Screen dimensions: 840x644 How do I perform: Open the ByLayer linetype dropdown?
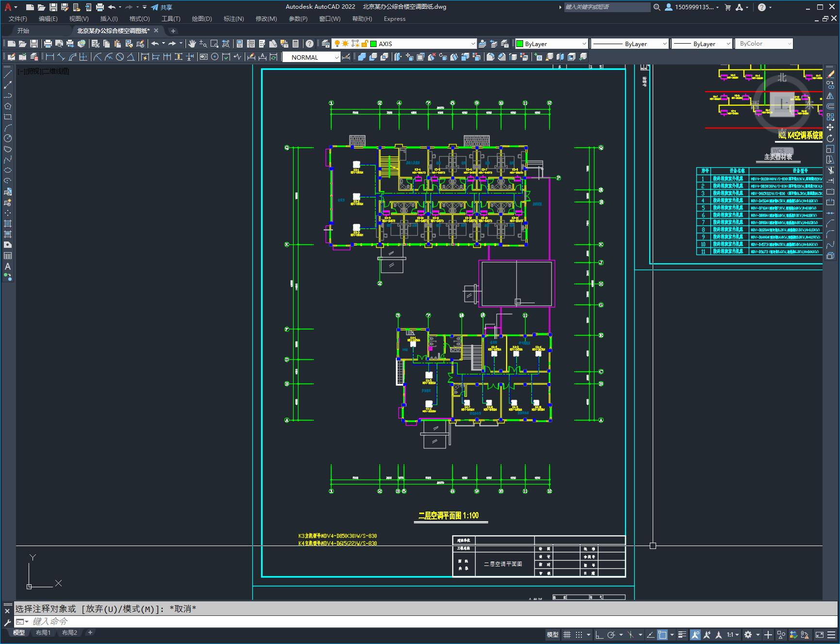[x=664, y=44]
